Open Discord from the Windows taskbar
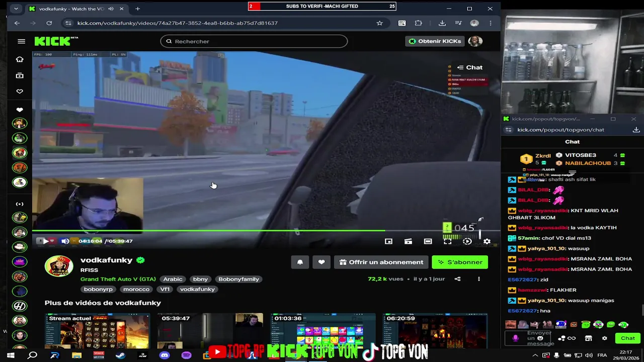This screenshot has height=362, width=644. 165,355
